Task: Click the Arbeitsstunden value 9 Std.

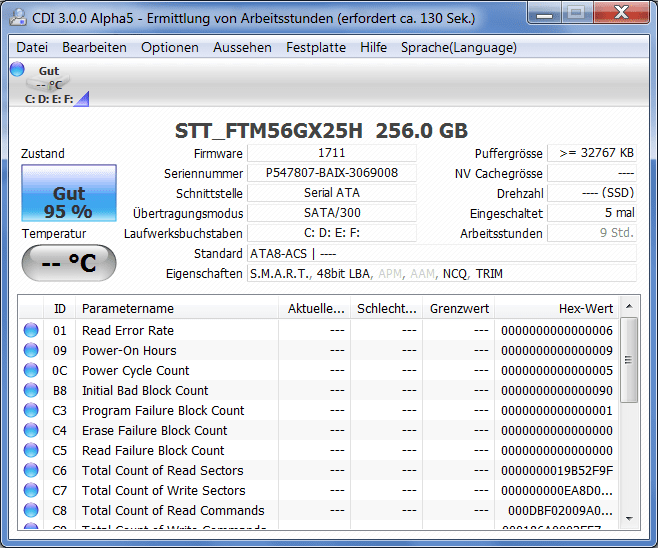Action: [592, 233]
